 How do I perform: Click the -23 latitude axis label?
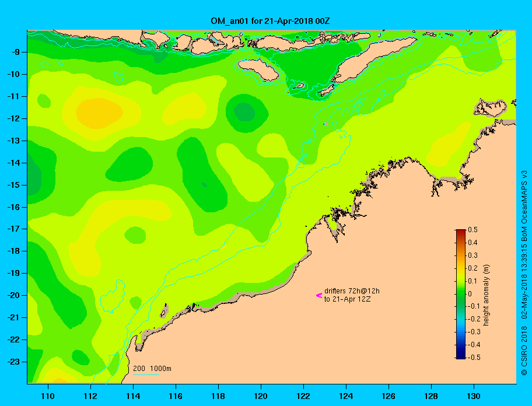[x=13, y=362]
